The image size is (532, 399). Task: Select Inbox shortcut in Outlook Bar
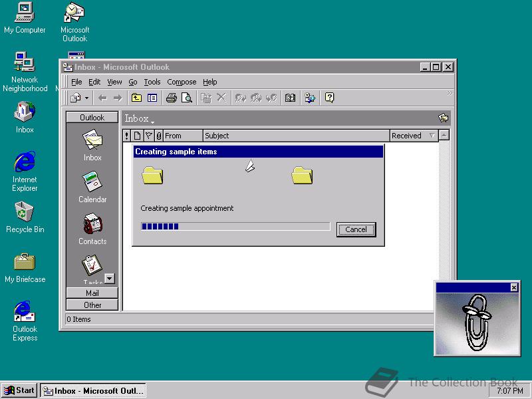pyautogui.click(x=92, y=145)
